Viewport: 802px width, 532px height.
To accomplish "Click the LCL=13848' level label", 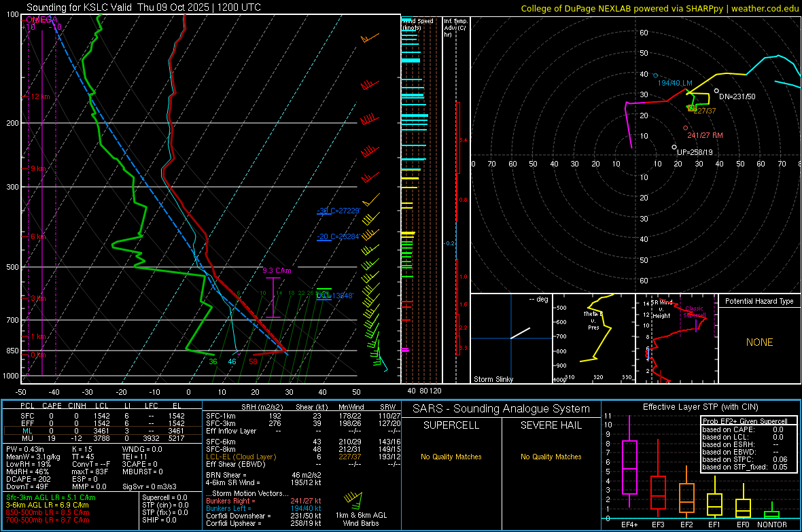I will click(334, 295).
